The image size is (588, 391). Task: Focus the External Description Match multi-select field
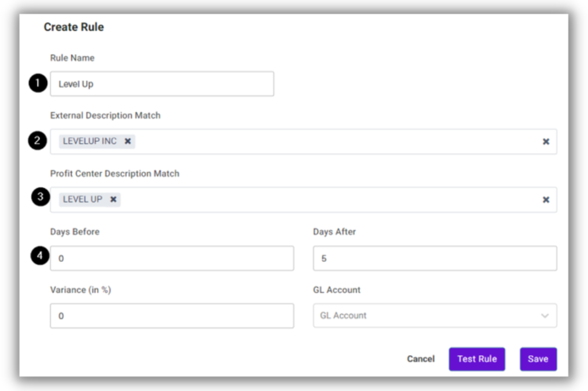click(326, 142)
